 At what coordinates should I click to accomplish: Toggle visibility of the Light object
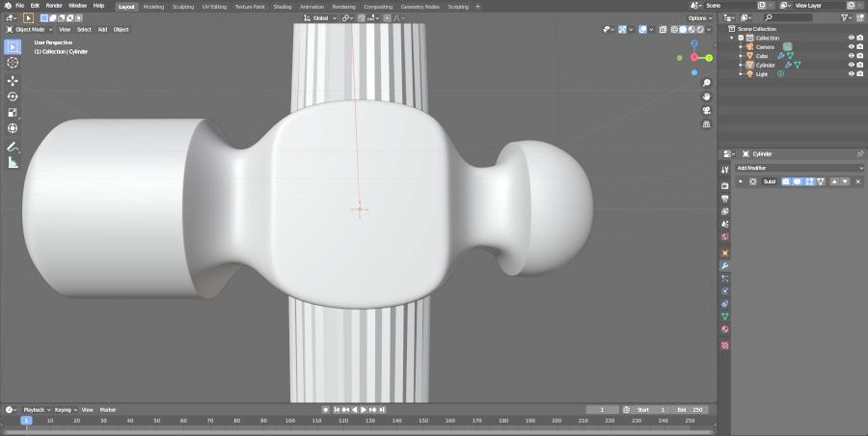coord(852,73)
